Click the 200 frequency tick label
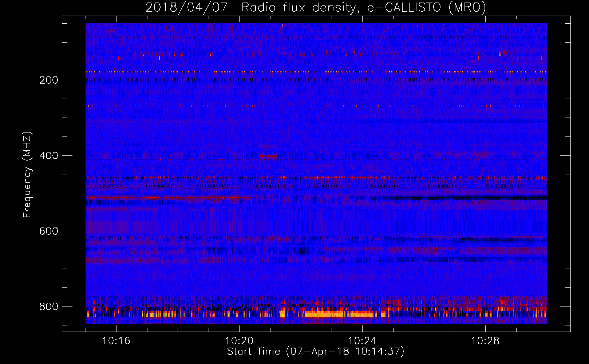 pyautogui.click(x=49, y=80)
